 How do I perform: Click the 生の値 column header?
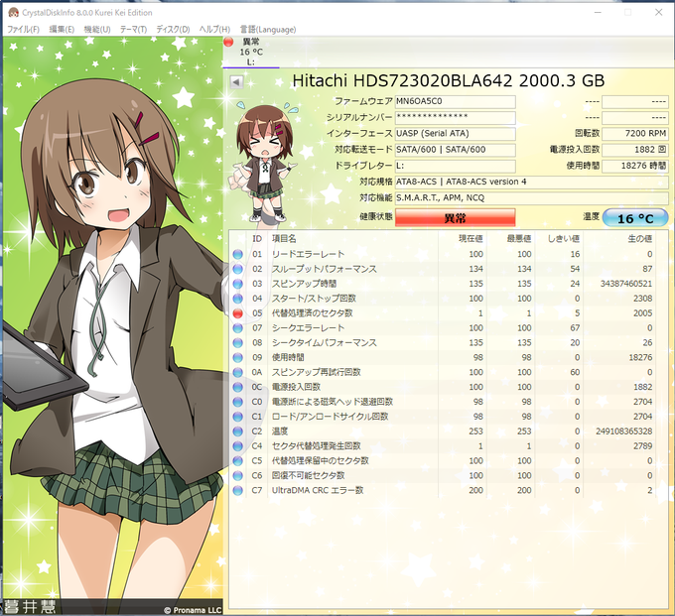pos(640,239)
